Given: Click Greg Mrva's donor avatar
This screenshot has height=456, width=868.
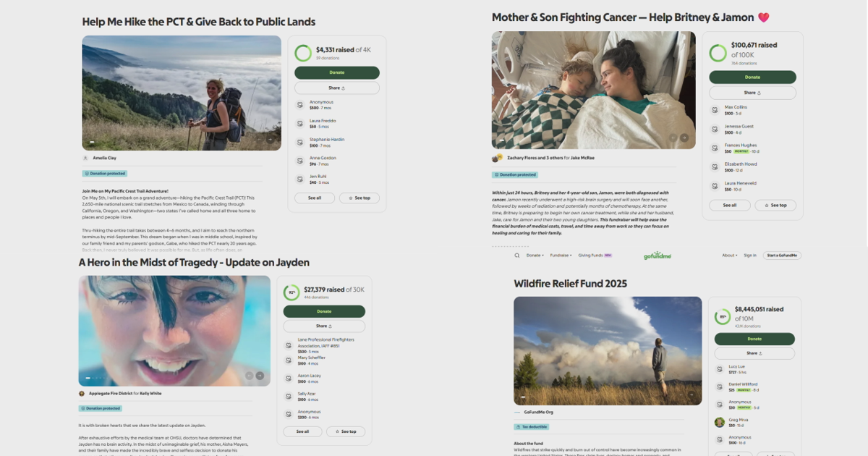Looking at the screenshot, I should click(x=720, y=422).
